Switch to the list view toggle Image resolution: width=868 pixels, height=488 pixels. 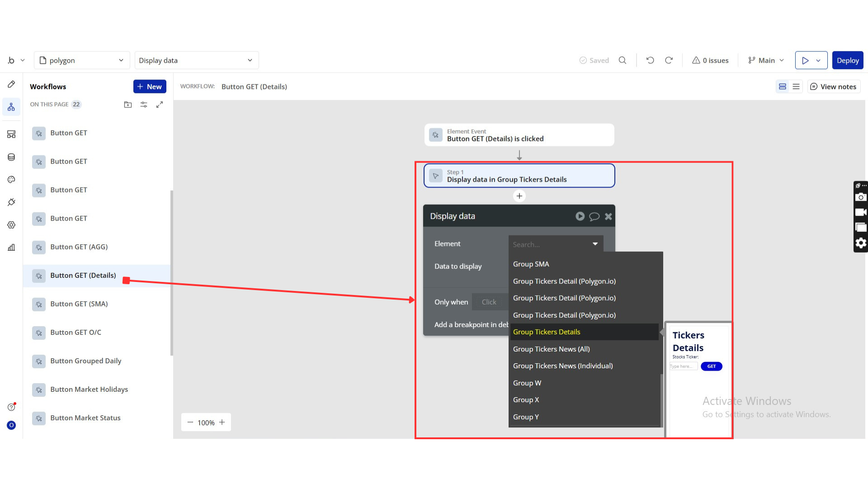(x=796, y=86)
